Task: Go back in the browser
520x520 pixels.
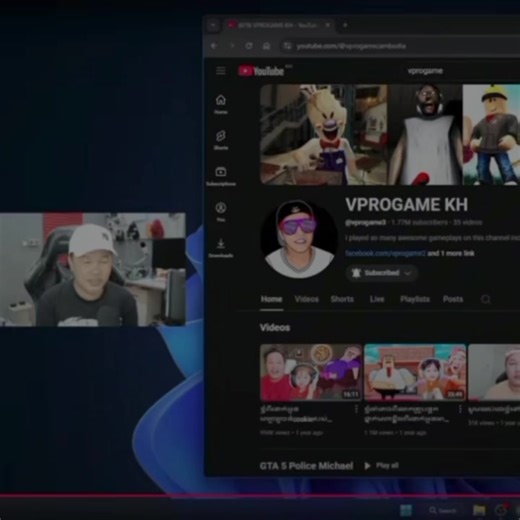Action: tap(214, 46)
